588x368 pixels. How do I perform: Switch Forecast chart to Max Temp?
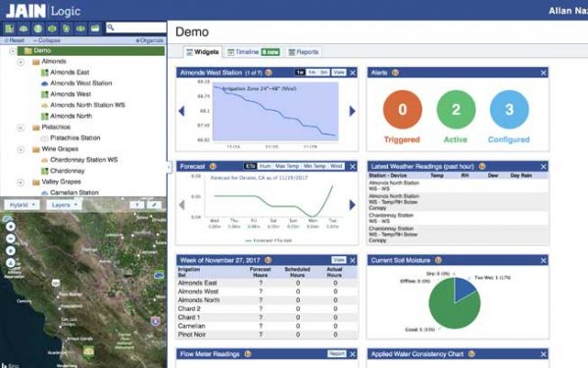[287, 166]
